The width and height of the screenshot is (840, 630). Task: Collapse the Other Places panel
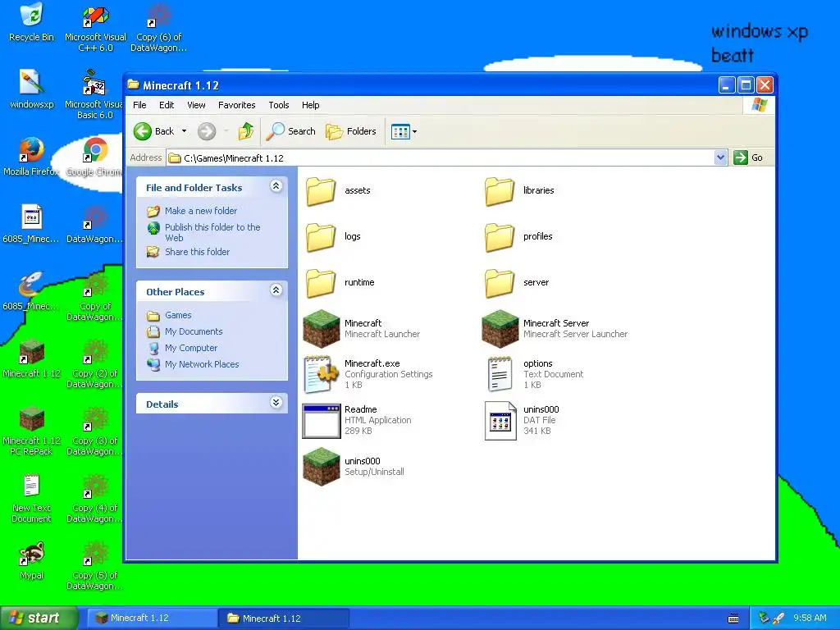pyautogui.click(x=276, y=290)
